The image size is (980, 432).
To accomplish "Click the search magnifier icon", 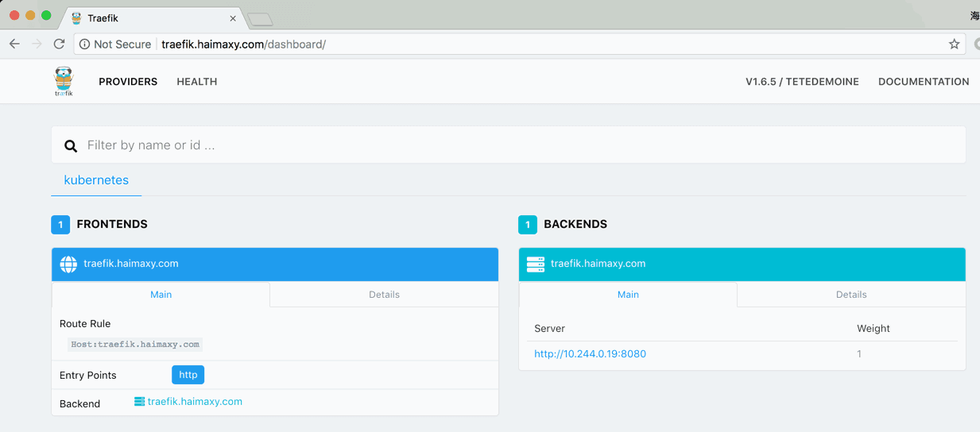I will pyautogui.click(x=71, y=146).
